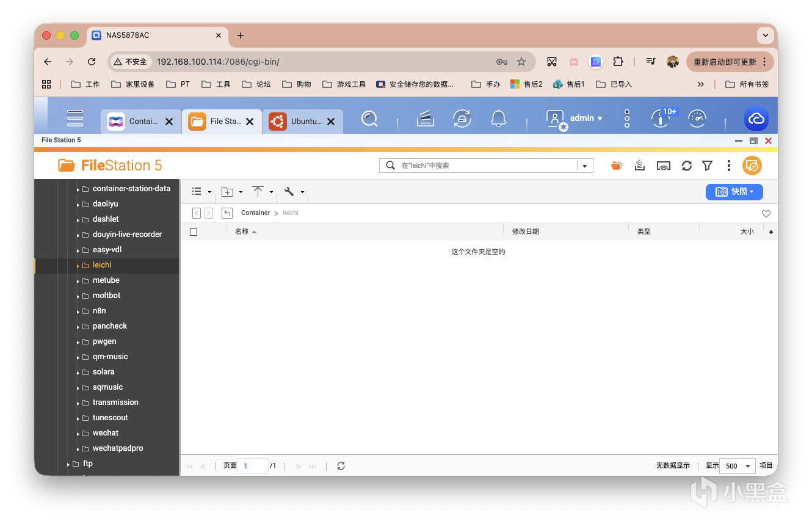Click the Container breadcrumb link
This screenshot has width=812, height=521.
[255, 213]
